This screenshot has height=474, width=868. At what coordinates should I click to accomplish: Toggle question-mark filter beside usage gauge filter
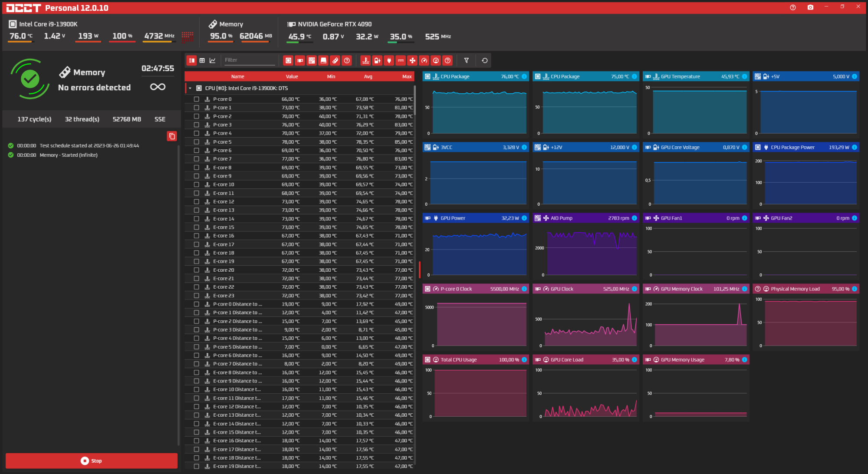click(448, 60)
